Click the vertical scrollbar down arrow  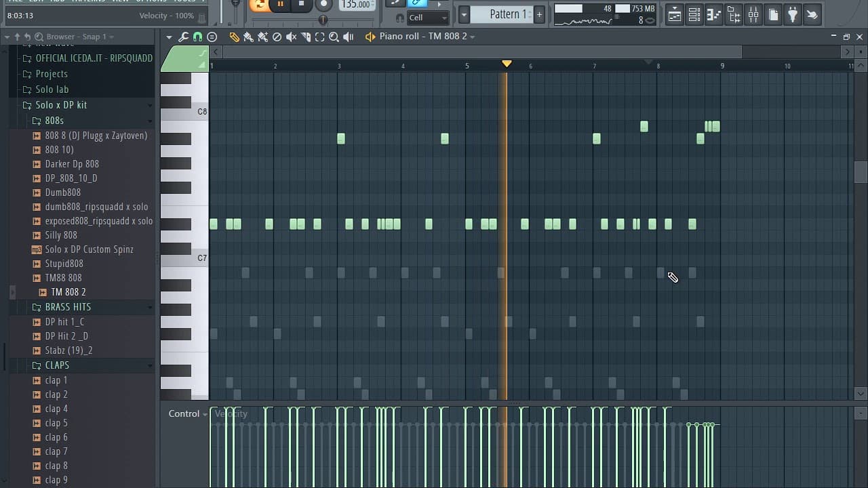861,394
